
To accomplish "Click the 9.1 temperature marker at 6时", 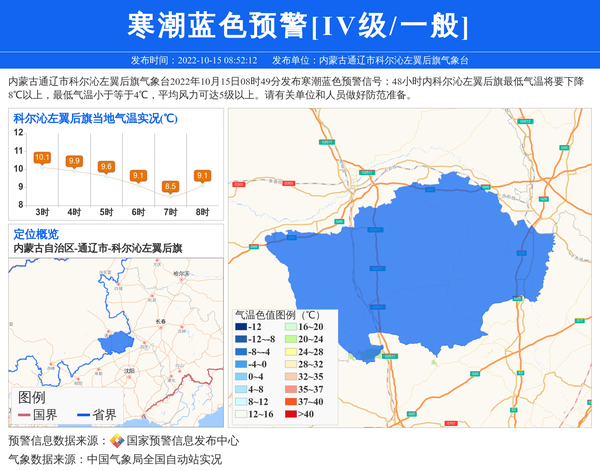I will click(138, 176).
